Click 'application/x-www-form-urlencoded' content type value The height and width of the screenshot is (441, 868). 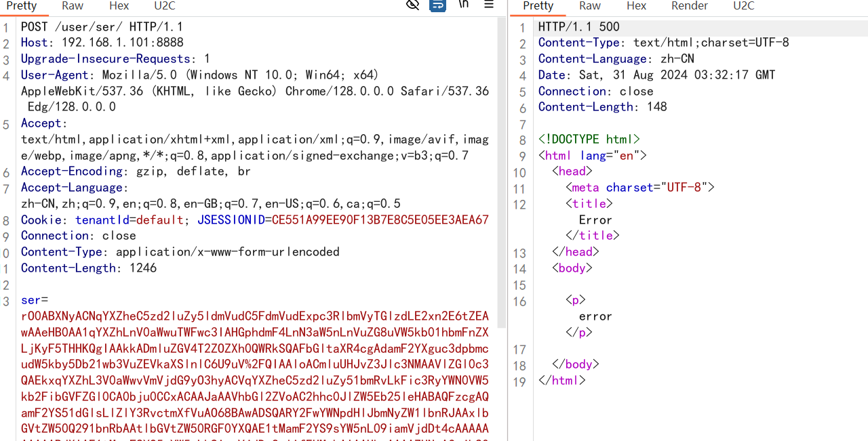coord(228,252)
